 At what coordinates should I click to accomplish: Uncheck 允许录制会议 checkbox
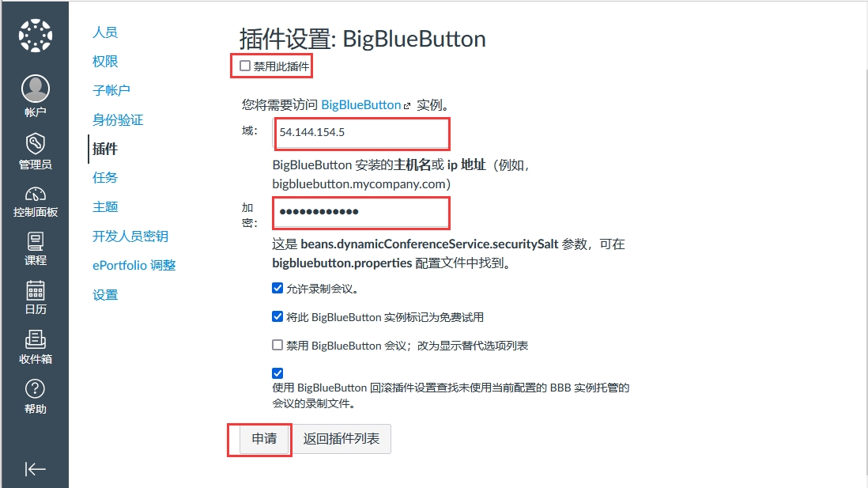278,288
